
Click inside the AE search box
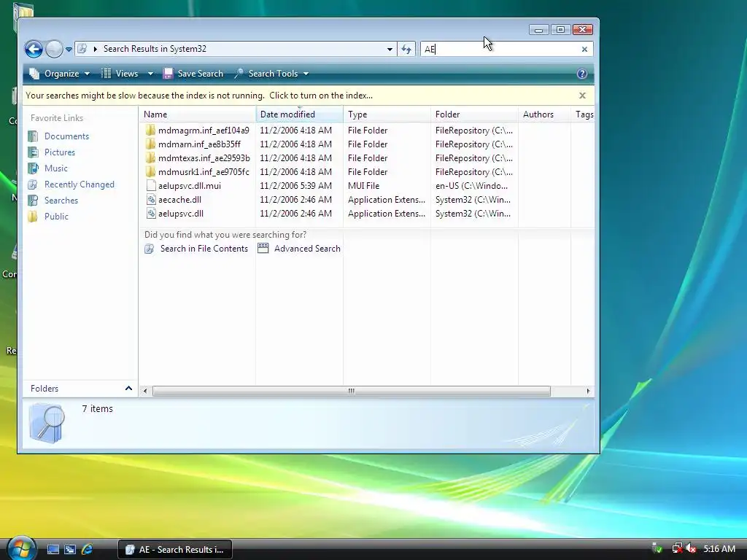(x=500, y=49)
